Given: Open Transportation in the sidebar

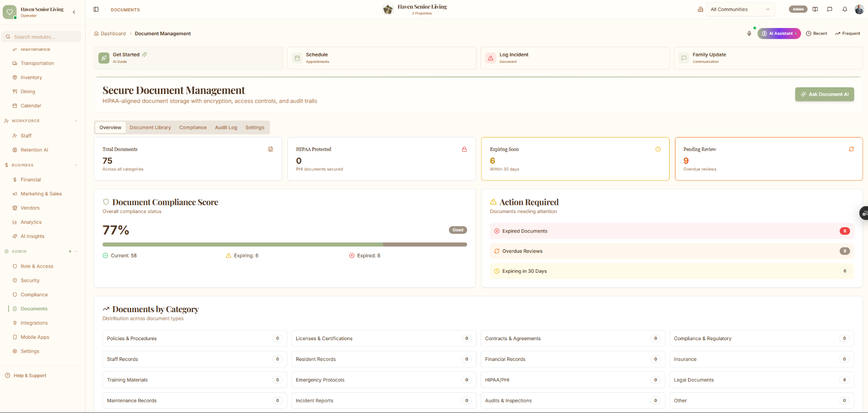Looking at the screenshot, I should coord(37,63).
